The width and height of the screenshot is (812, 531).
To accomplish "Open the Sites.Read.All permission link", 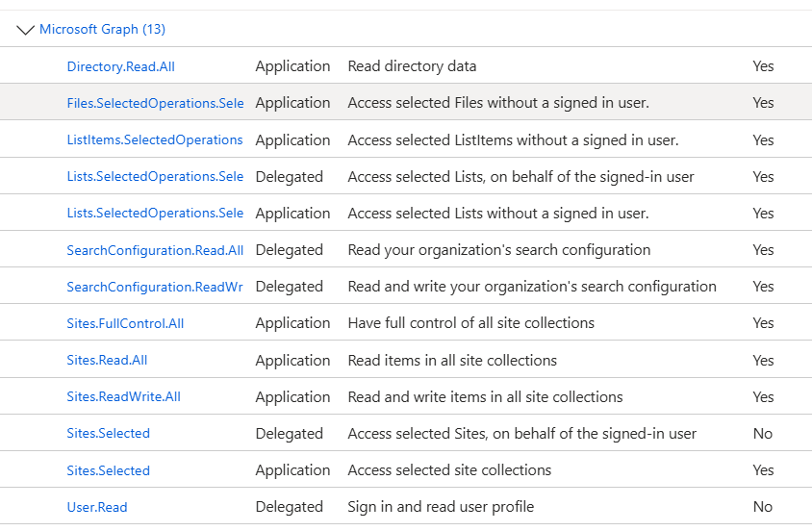I will pos(107,361).
